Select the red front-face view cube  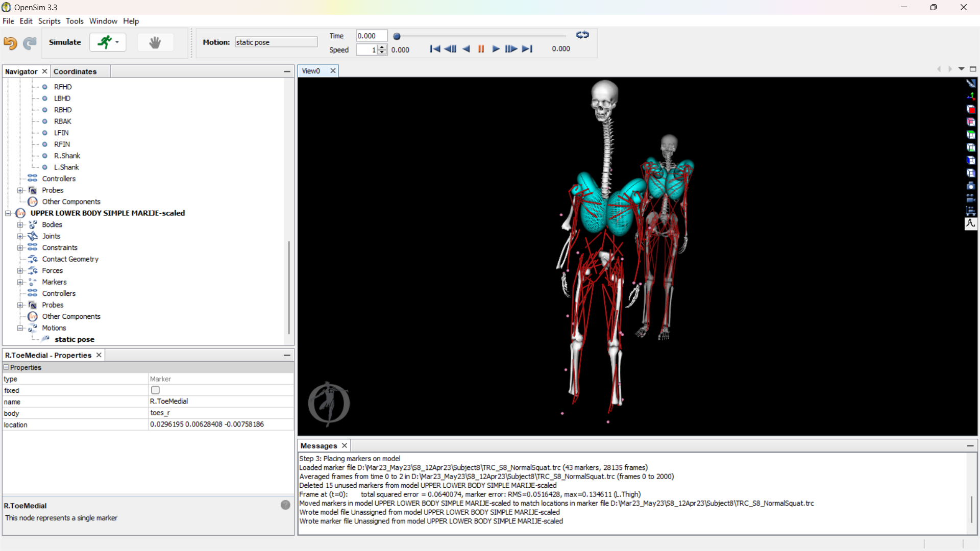point(971,109)
